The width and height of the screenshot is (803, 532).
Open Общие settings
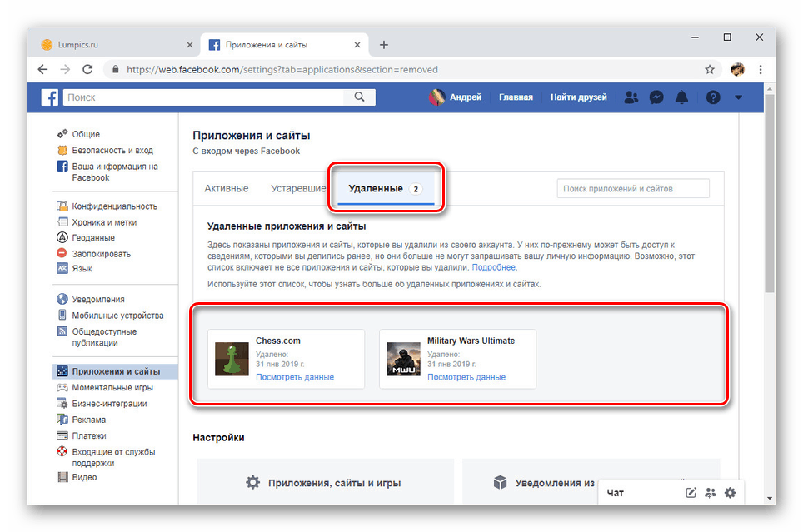86,134
